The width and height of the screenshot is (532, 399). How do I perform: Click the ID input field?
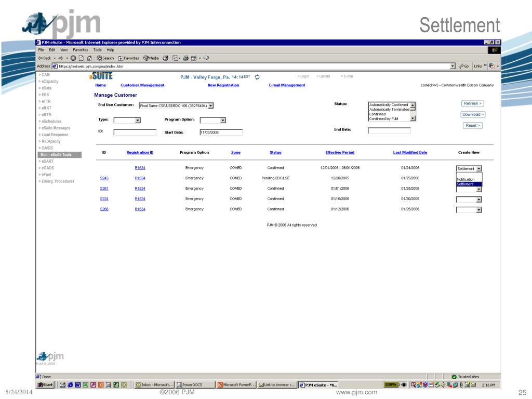tap(135, 132)
